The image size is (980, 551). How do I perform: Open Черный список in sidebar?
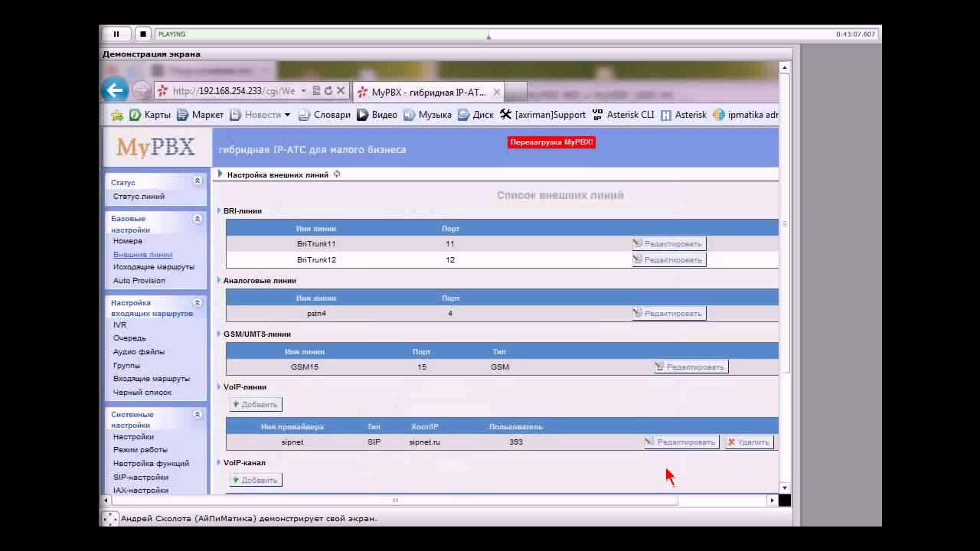coord(142,393)
